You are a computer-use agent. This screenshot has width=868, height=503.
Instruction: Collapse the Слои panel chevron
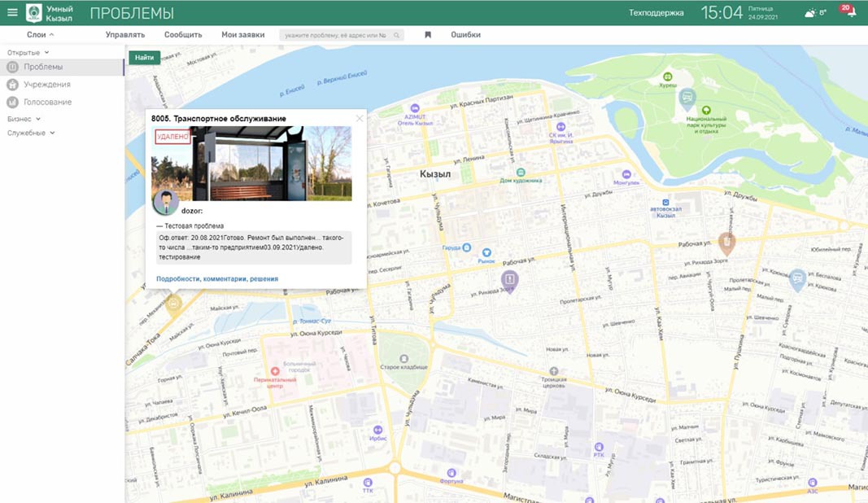click(52, 35)
